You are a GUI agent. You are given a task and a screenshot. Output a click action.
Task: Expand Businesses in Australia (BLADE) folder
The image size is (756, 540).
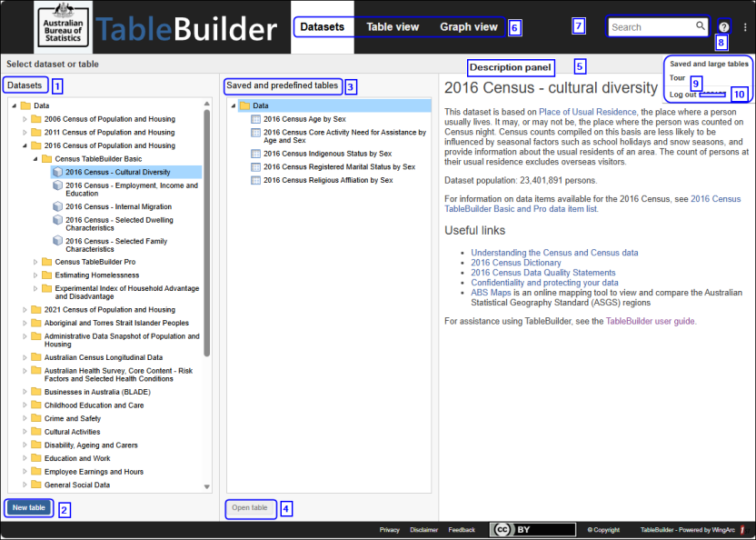pyautogui.click(x=25, y=392)
